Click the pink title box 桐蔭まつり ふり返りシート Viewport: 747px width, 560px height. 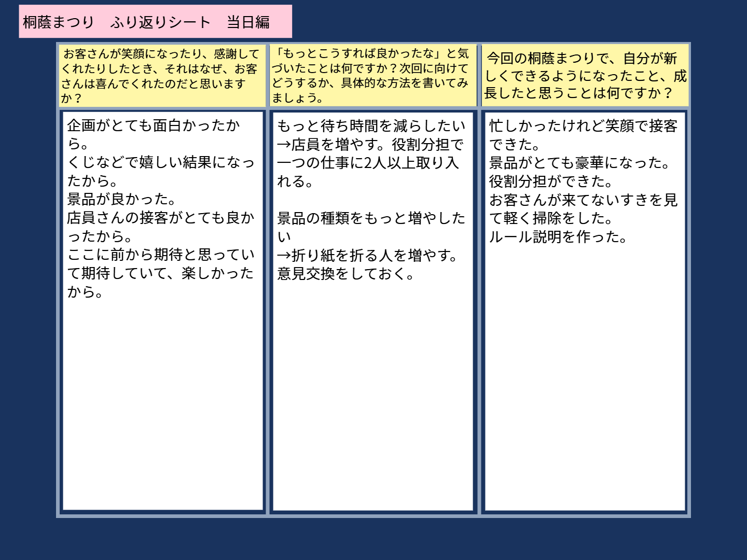(x=155, y=22)
